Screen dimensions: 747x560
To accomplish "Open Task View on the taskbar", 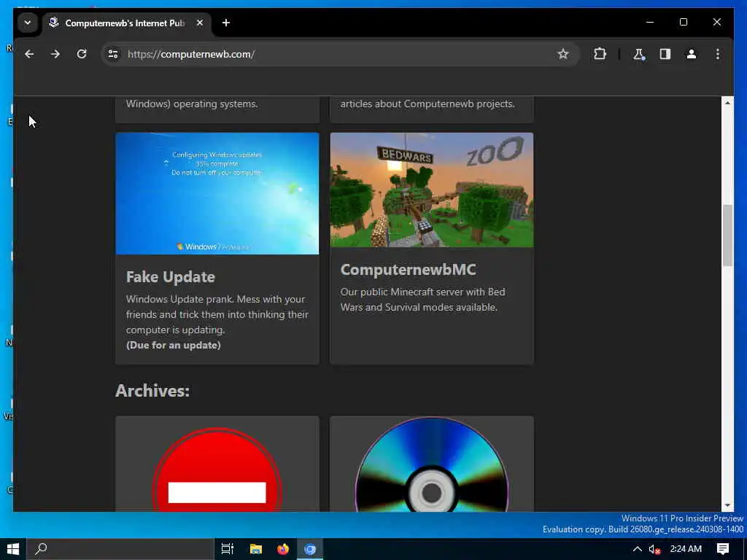I will pos(228,549).
